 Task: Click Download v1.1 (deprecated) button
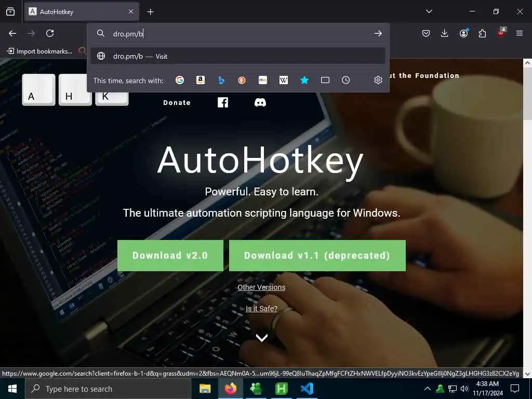point(317,256)
